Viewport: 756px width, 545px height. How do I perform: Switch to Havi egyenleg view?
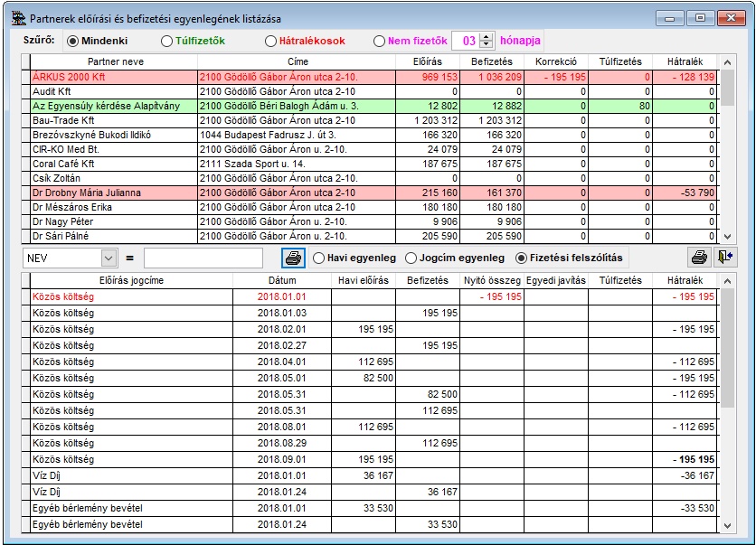tap(318, 258)
